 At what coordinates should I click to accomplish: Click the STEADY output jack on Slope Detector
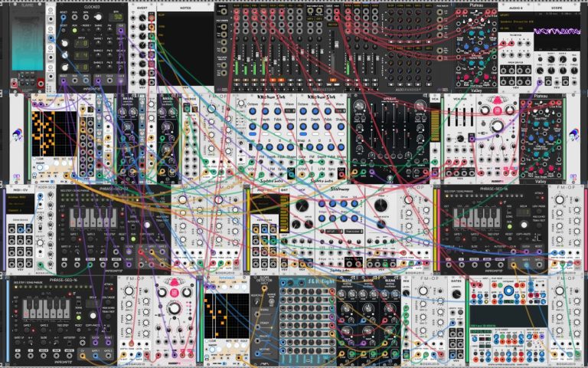pos(257,327)
